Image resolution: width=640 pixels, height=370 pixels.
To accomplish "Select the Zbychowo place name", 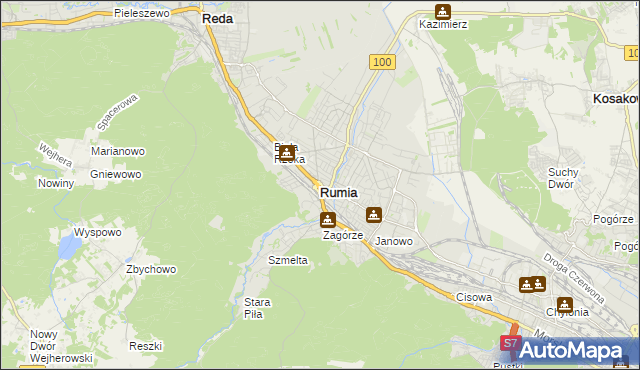I will pos(151,270).
